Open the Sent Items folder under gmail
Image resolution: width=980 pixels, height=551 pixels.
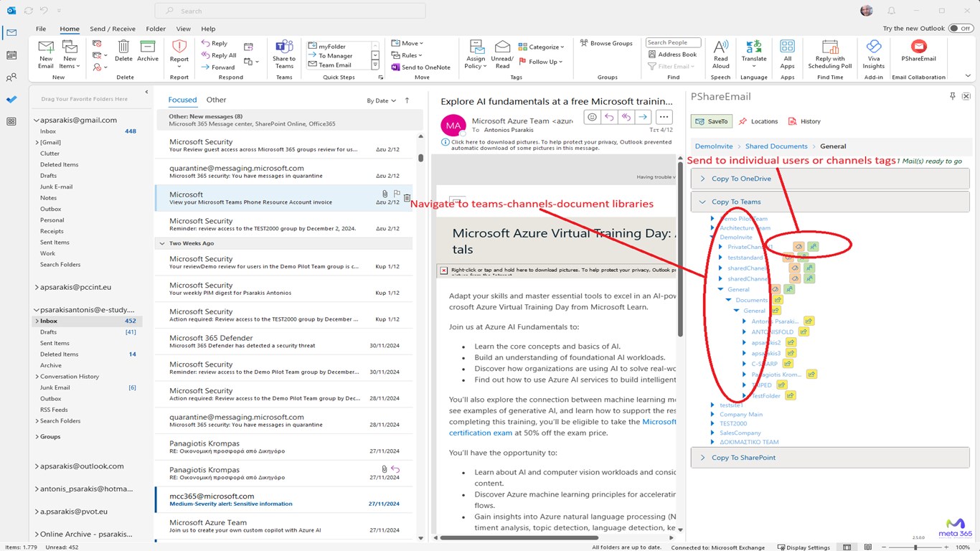point(55,242)
